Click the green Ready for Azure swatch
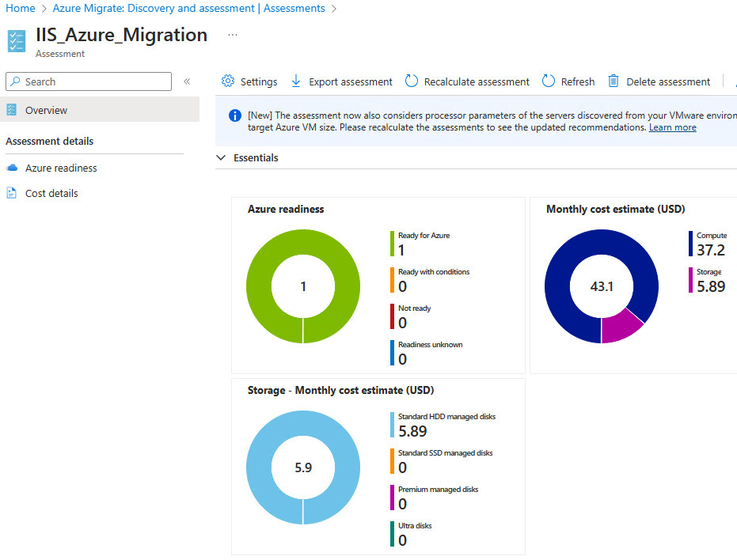 coord(392,244)
